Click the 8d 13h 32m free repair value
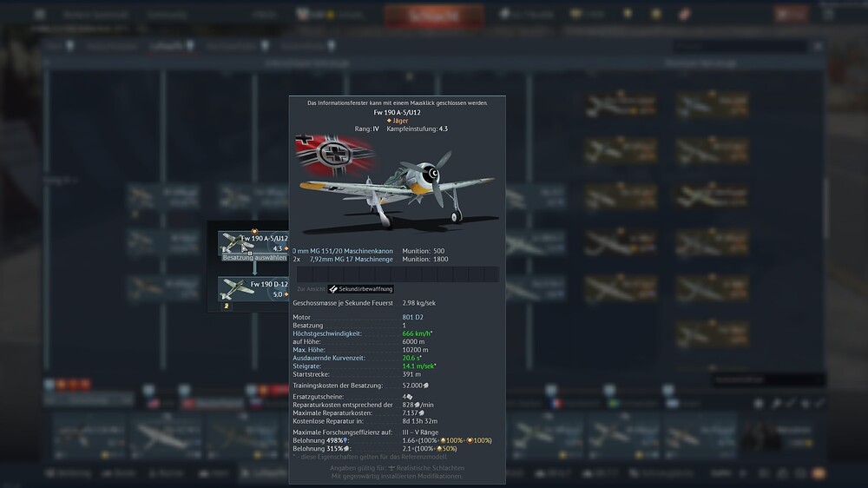This screenshot has width=868, height=488. tap(419, 421)
